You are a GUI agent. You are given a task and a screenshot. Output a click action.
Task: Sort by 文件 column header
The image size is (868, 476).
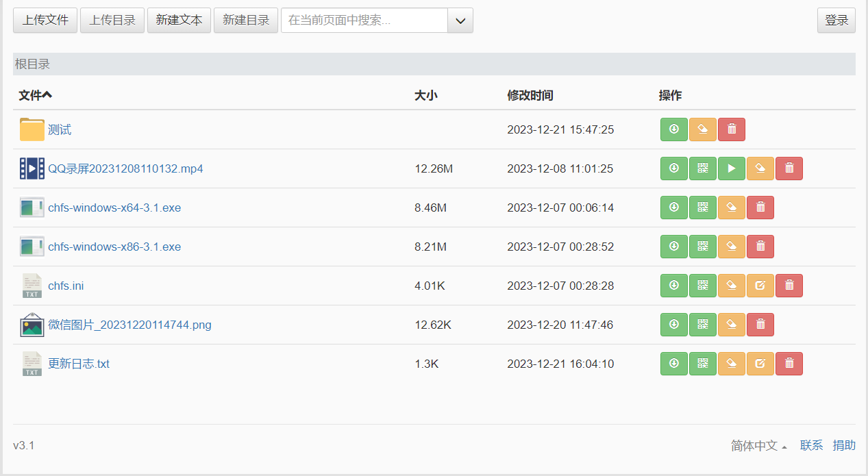click(x=35, y=95)
